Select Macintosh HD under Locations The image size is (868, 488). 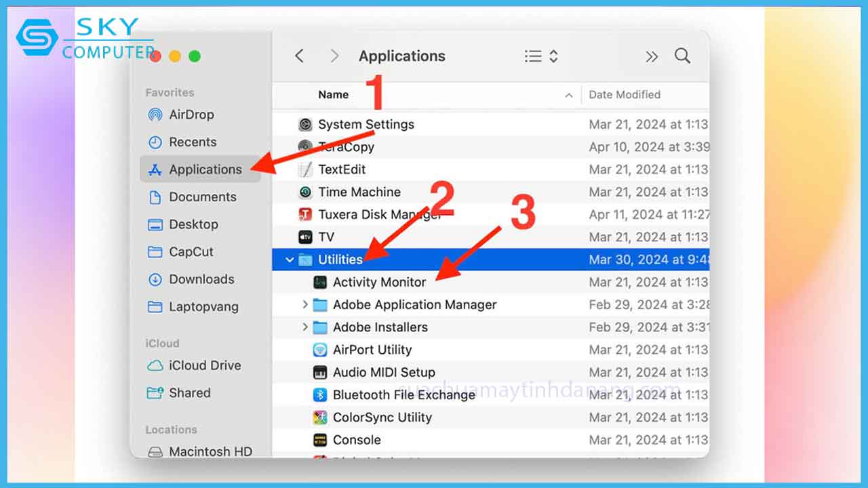(199, 451)
